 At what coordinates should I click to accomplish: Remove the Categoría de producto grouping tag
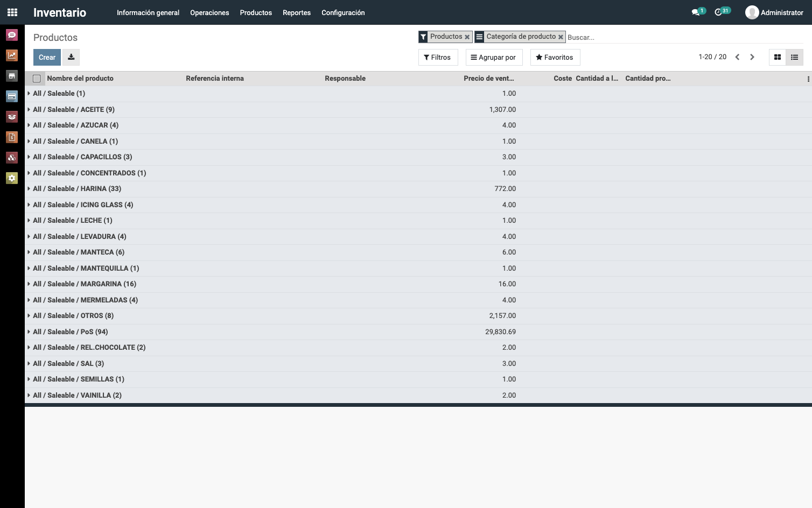(561, 37)
